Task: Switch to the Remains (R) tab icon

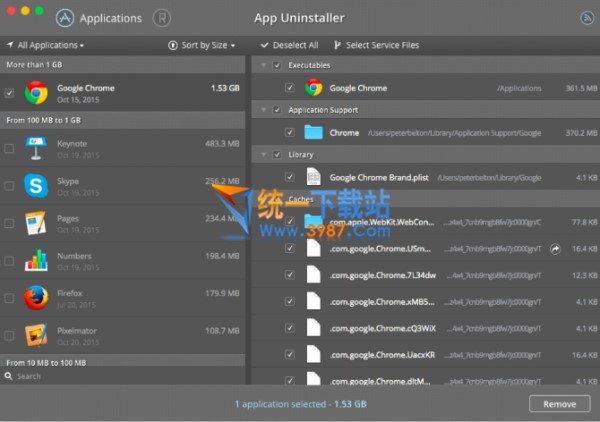Action: click(161, 18)
